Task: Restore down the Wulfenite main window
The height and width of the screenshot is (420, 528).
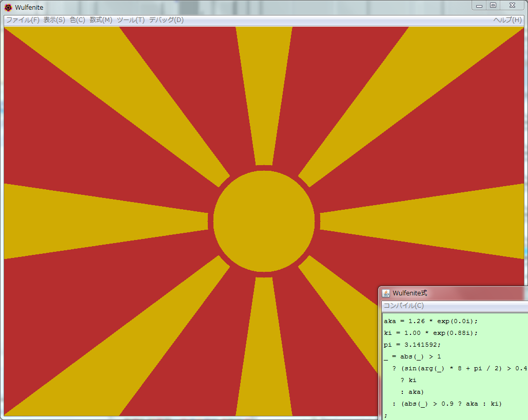Action: click(x=493, y=5)
